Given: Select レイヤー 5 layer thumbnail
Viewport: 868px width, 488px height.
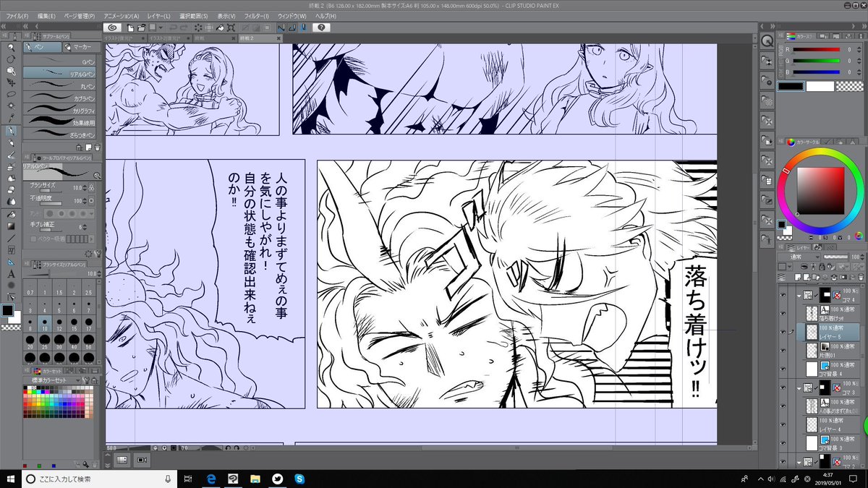Looking at the screenshot, I should click(813, 331).
